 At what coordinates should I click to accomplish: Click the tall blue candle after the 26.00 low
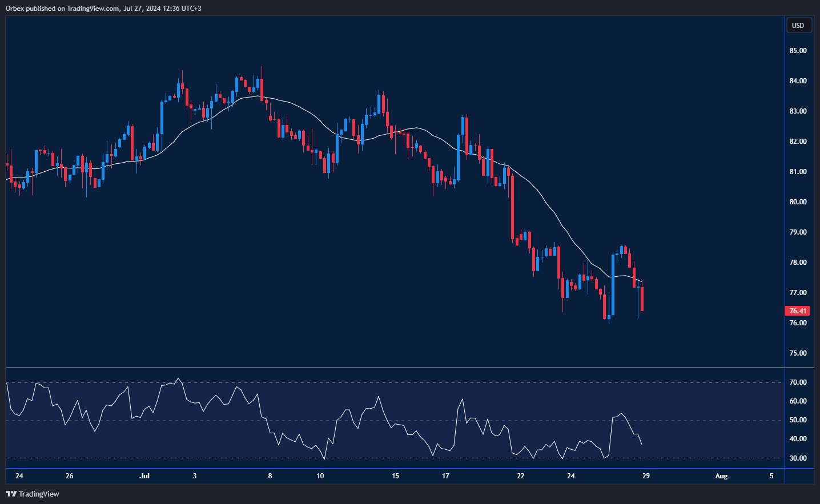tap(613, 284)
